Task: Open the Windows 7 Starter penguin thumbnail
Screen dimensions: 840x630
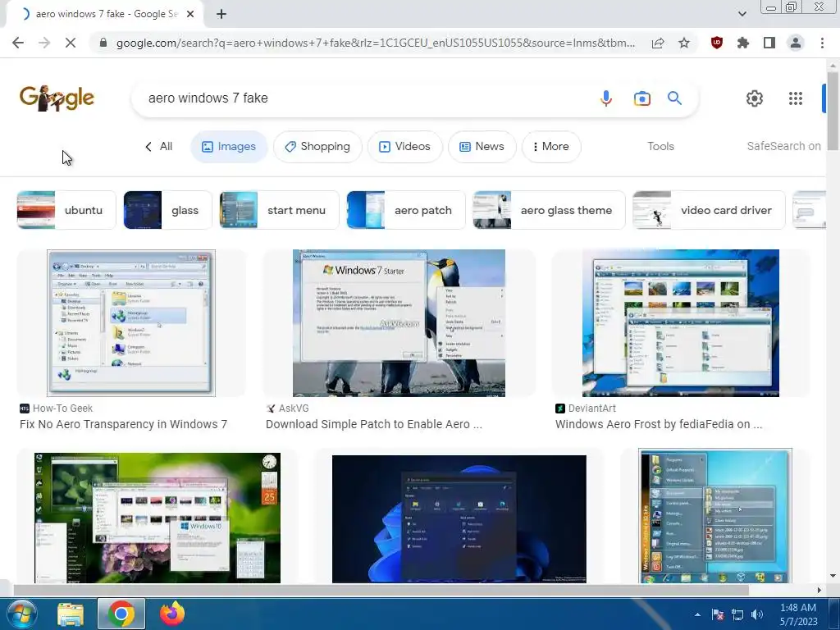Action: point(399,323)
